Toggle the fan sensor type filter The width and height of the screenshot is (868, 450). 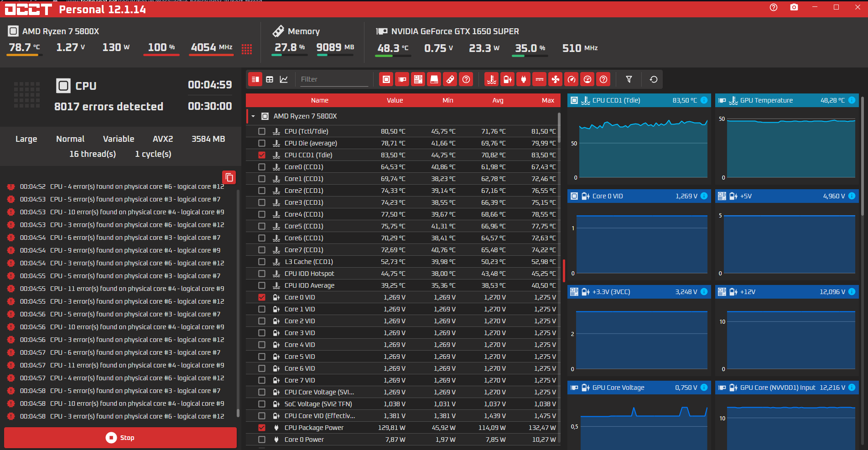pos(556,79)
